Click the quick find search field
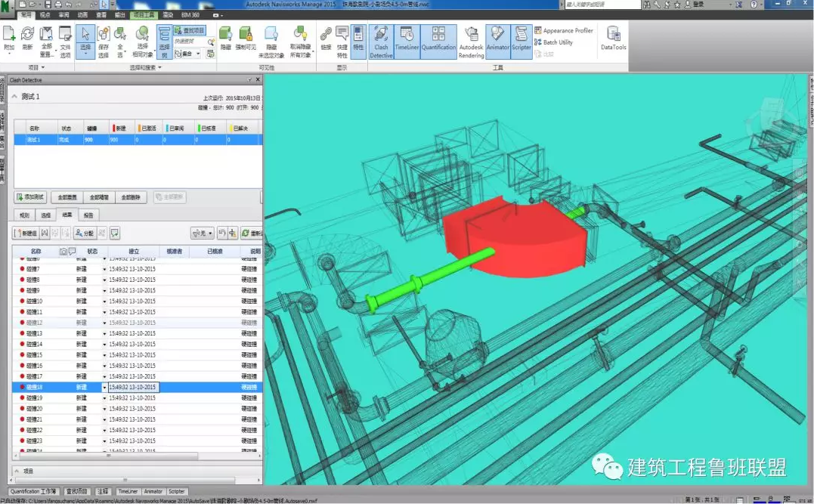Image resolution: width=814 pixels, height=504 pixels. pyautogui.click(x=190, y=42)
